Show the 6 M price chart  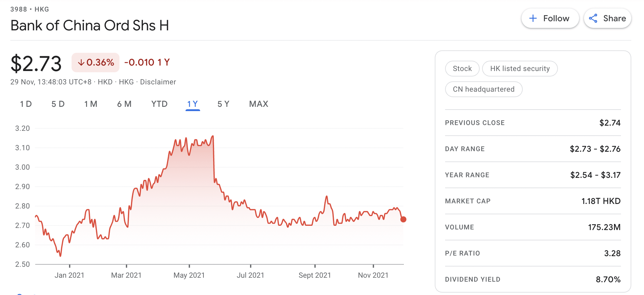click(x=124, y=104)
